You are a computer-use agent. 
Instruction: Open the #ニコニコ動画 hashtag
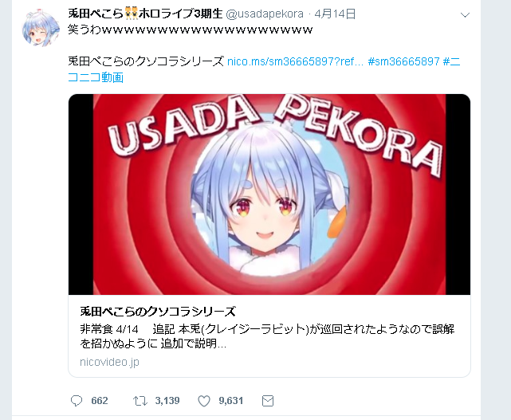pos(265,69)
